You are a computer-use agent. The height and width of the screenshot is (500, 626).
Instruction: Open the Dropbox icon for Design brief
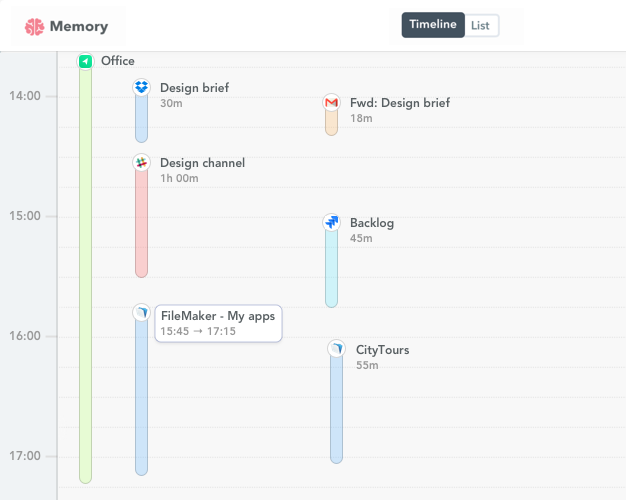(x=141, y=87)
